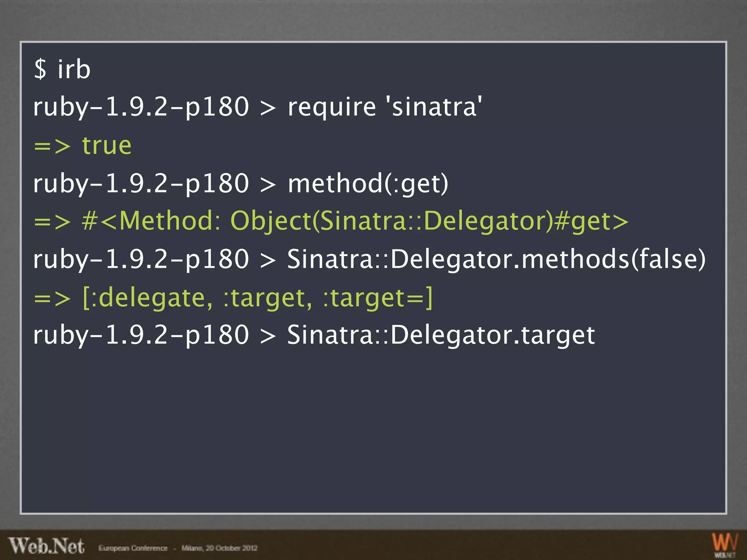Image resolution: width=747 pixels, height=560 pixels.
Task: Click the '=> true' output line
Action: coord(82,145)
